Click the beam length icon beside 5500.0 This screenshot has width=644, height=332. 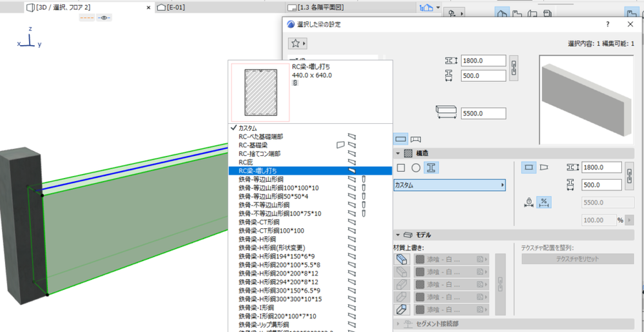tap(447, 112)
